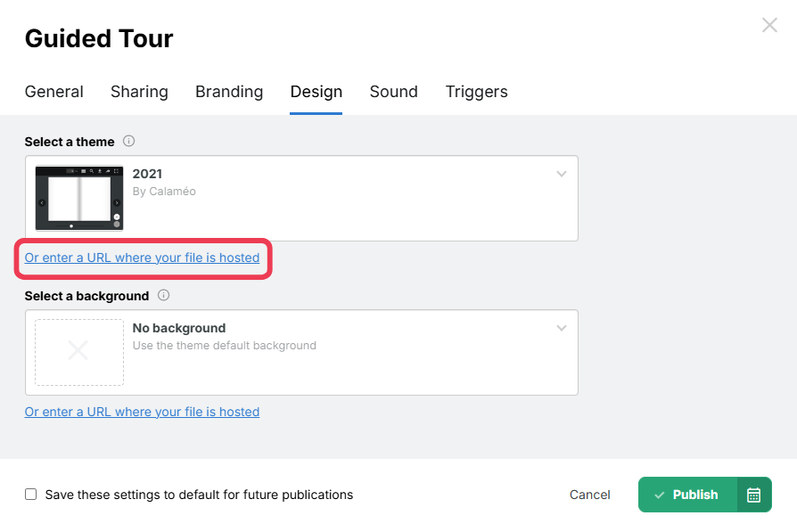797x532 pixels.
Task: Open the schedule calendar icon next to Publish
Action: 754,495
